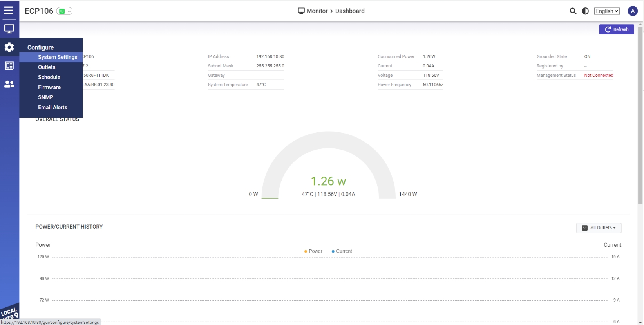Open the users sidebar icon
644x325 pixels.
tap(9, 84)
